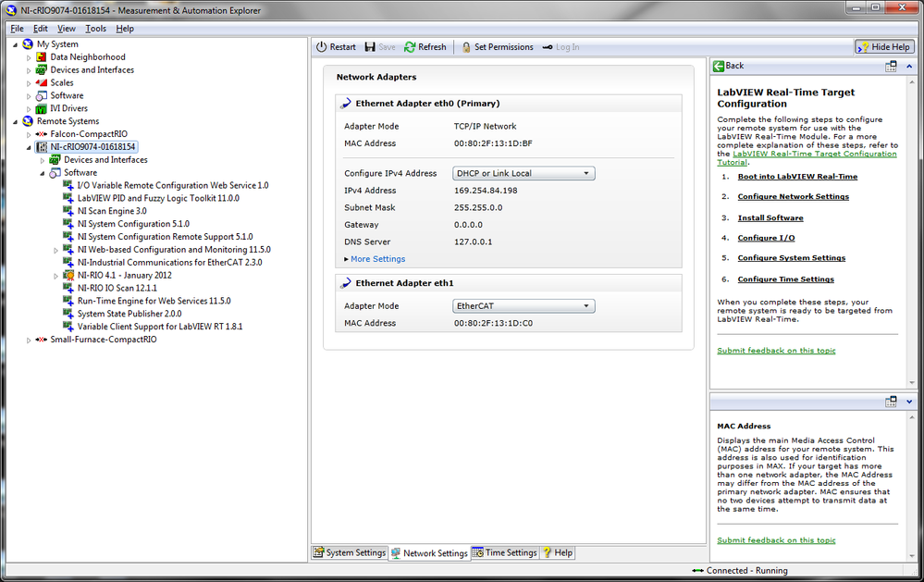Collapse the My System tree node

click(16, 44)
